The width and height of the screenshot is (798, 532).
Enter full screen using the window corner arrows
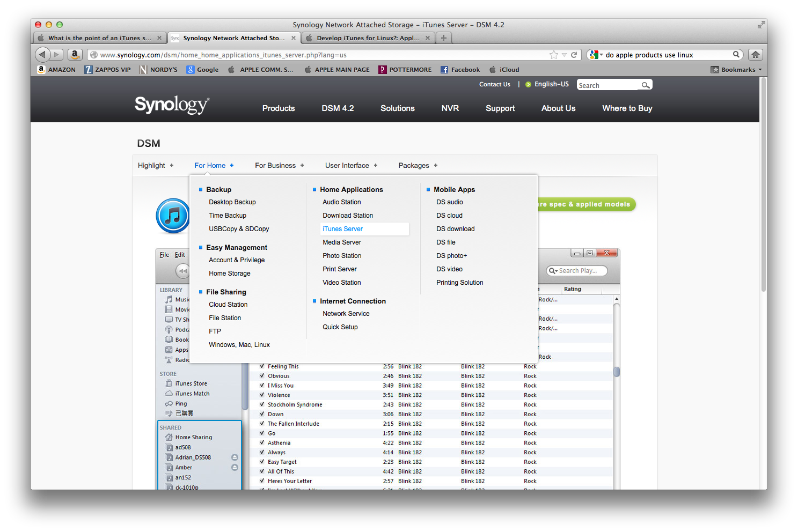[x=761, y=25]
